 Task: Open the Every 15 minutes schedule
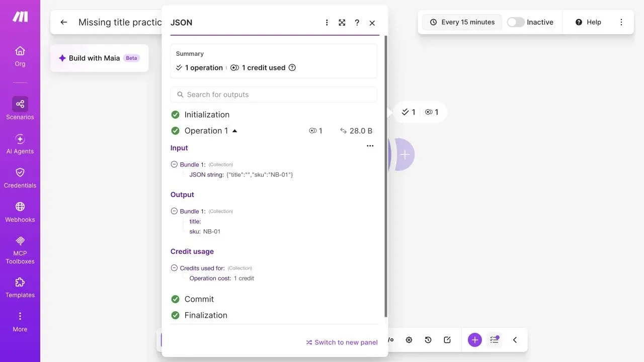[x=462, y=22]
